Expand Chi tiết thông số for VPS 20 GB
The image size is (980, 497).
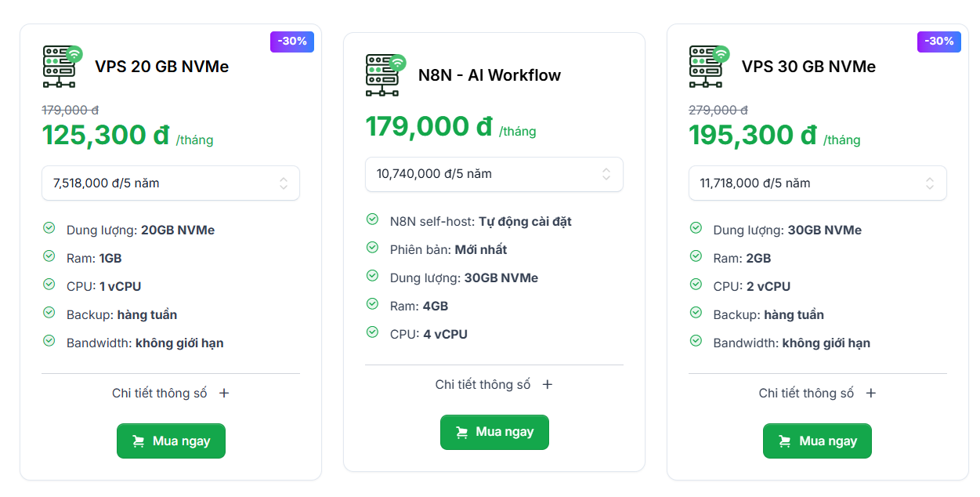pyautogui.click(x=171, y=394)
